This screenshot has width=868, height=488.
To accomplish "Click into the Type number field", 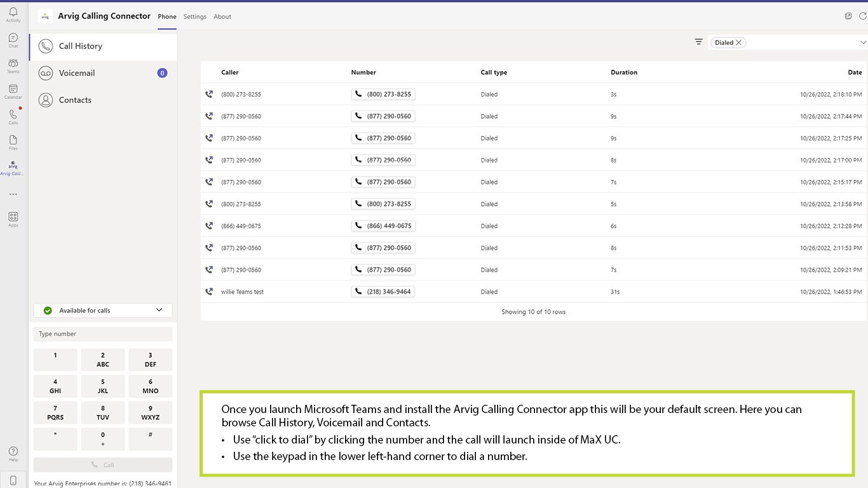I will pyautogui.click(x=103, y=334).
